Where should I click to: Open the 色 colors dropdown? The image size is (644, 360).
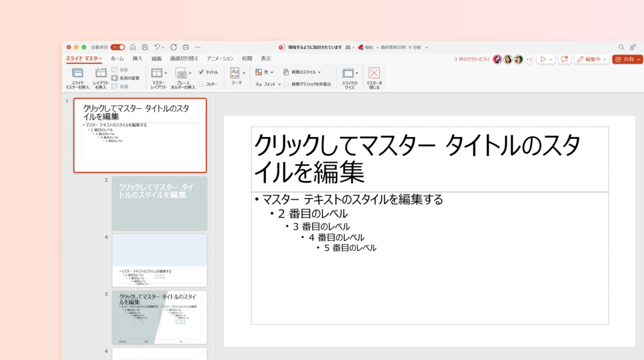(x=266, y=72)
